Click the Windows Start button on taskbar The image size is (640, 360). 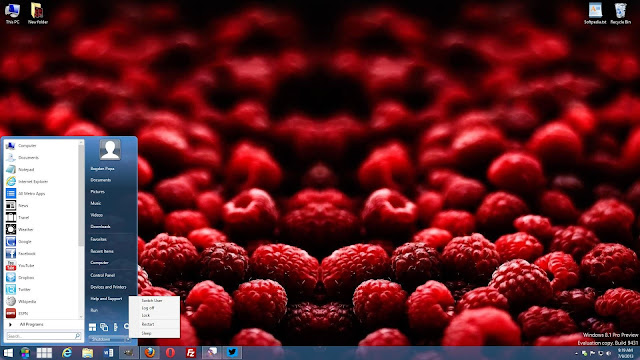pyautogui.click(x=8, y=353)
